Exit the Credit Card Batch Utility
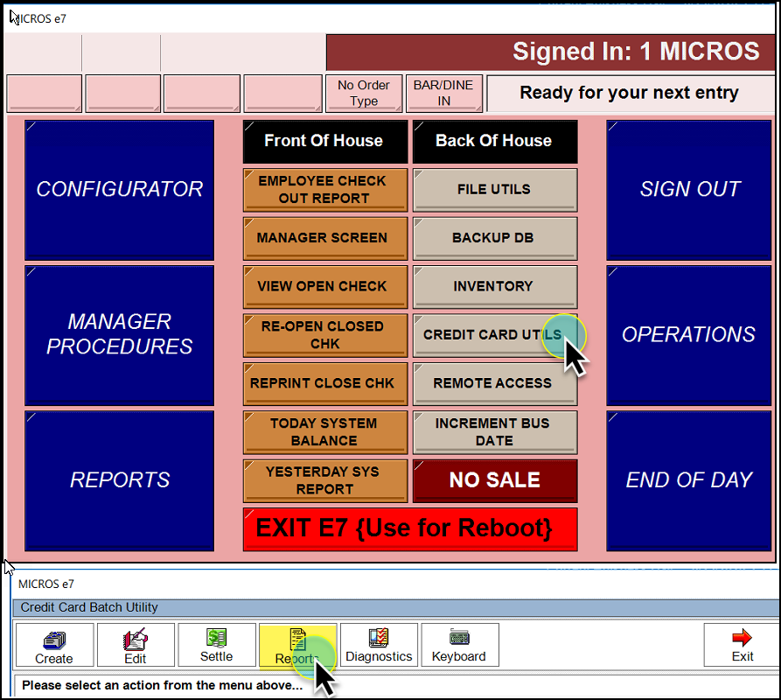 coord(742,646)
